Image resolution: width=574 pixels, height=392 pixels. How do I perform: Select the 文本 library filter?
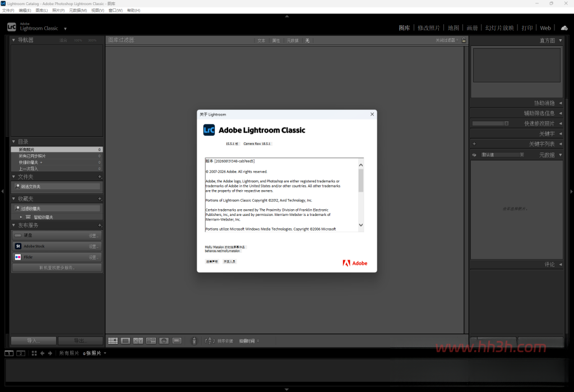[x=261, y=41]
